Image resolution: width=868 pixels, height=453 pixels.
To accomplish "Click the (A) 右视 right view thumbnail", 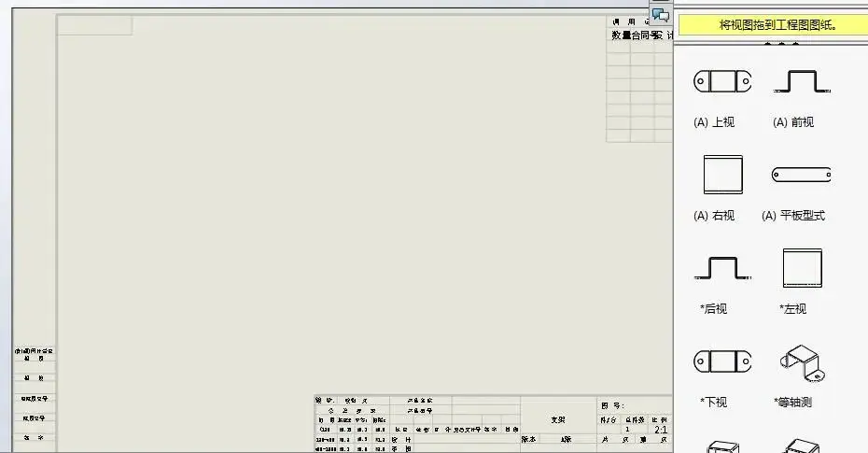I will pos(722,175).
